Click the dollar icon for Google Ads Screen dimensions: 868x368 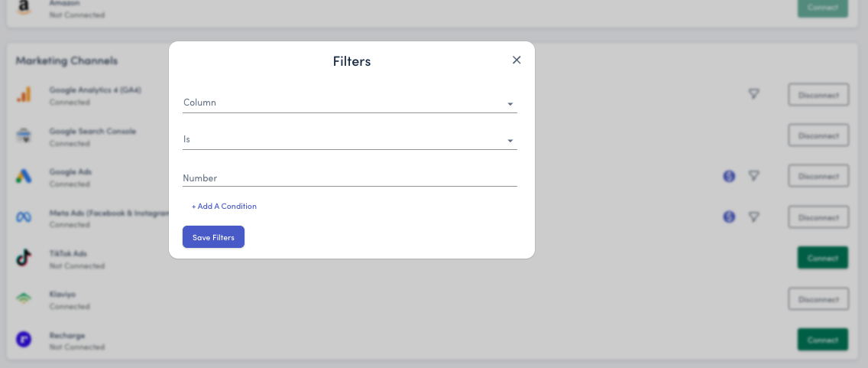[x=729, y=176]
